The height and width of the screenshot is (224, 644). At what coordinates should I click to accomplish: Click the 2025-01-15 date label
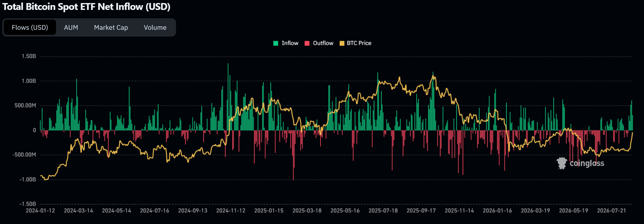click(x=269, y=211)
